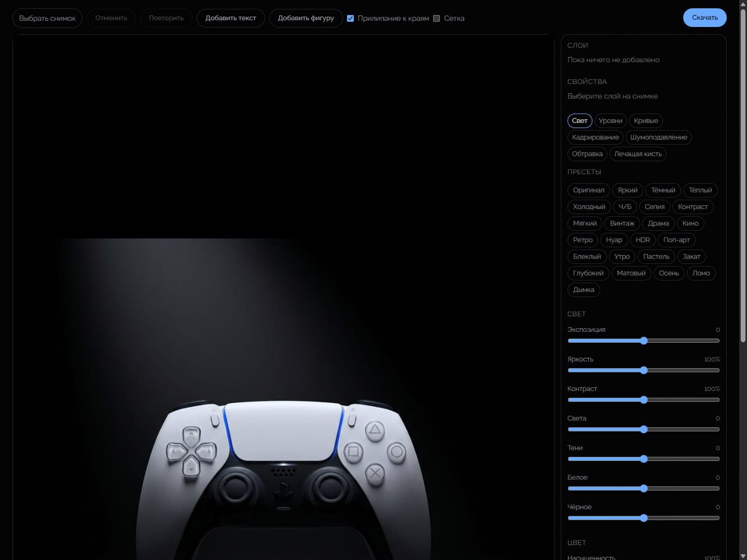
Task: Click the Чёрное slider handle
Action: [644, 518]
